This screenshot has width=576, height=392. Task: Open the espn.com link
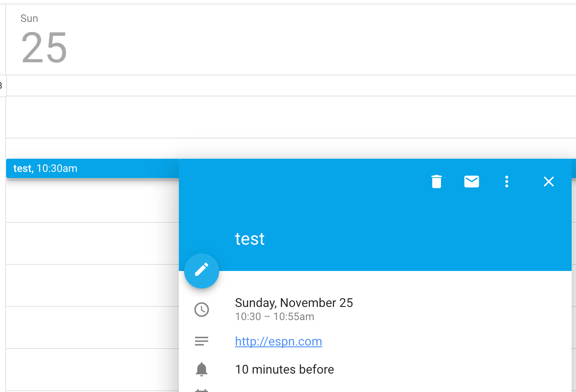click(x=278, y=341)
